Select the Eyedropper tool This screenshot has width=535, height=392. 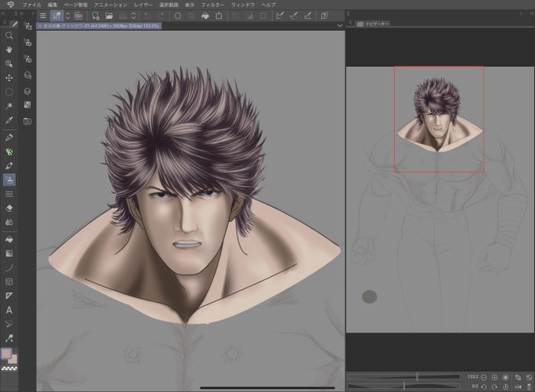click(9, 120)
